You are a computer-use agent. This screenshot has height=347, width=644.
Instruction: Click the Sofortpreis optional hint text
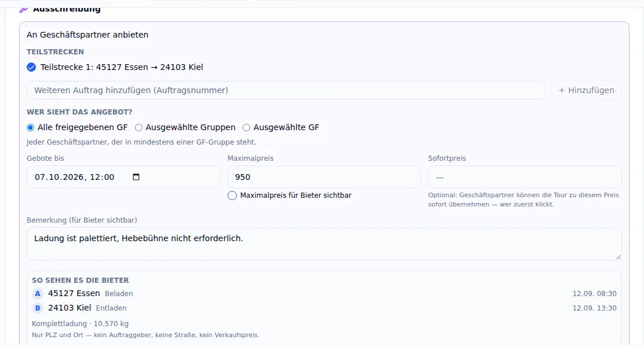point(524,200)
